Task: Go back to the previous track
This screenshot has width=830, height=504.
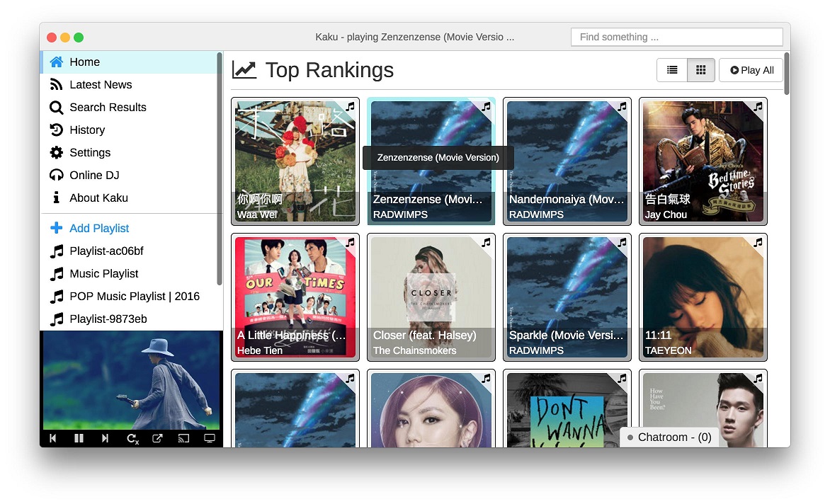Action: [53, 439]
